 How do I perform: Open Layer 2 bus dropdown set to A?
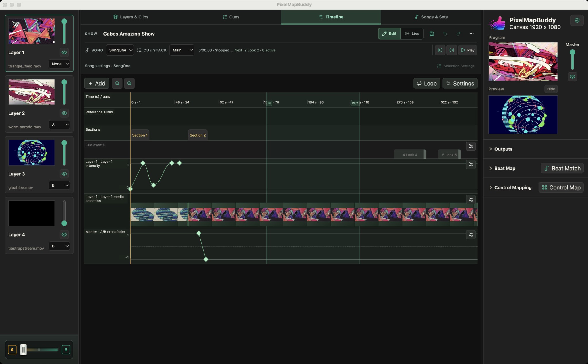point(59,125)
